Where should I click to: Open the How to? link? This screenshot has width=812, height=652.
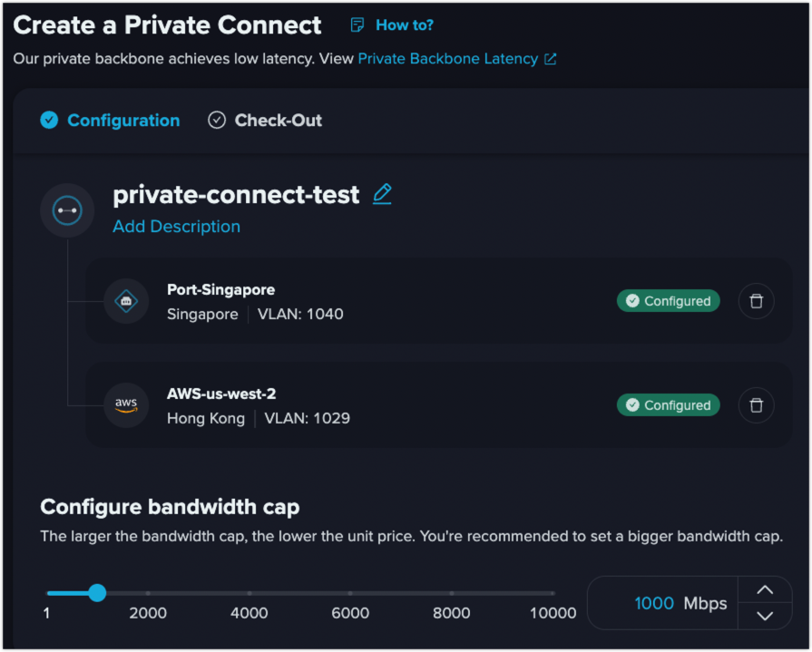coord(404,24)
